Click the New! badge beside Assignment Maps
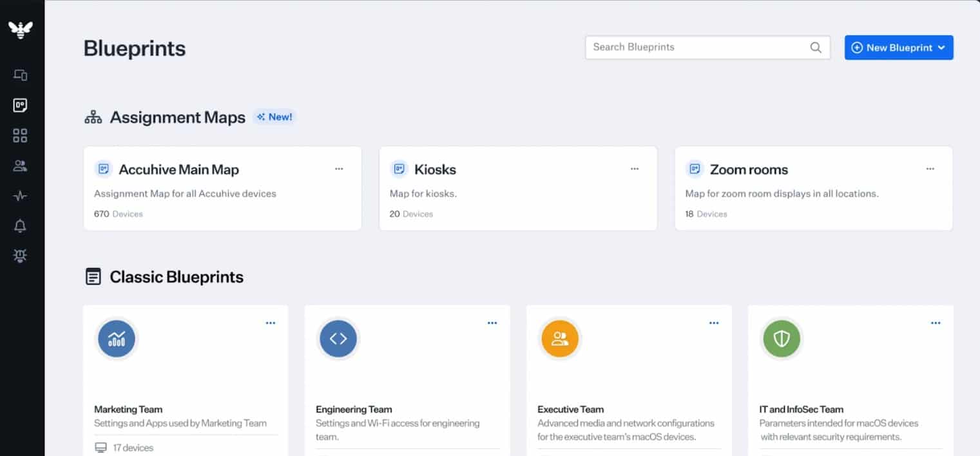 pos(274,117)
